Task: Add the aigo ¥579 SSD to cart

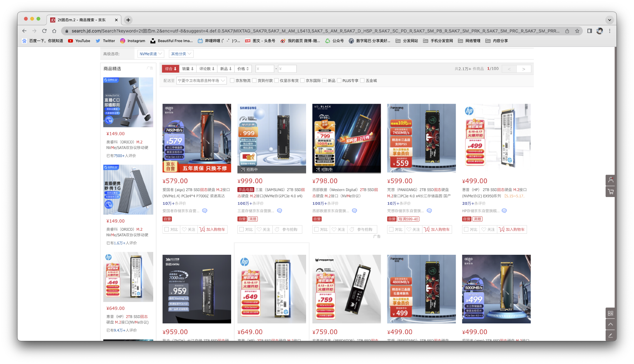Action: click(213, 230)
